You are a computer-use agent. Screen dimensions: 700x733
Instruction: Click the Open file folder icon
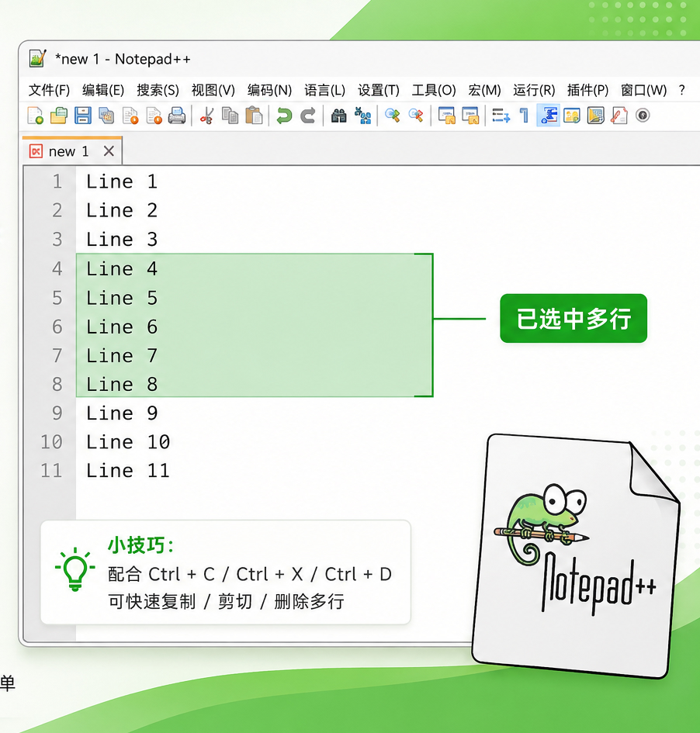59,116
